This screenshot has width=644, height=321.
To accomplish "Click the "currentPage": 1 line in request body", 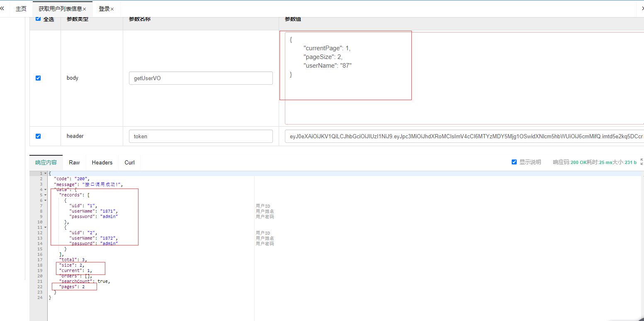I will coord(327,48).
